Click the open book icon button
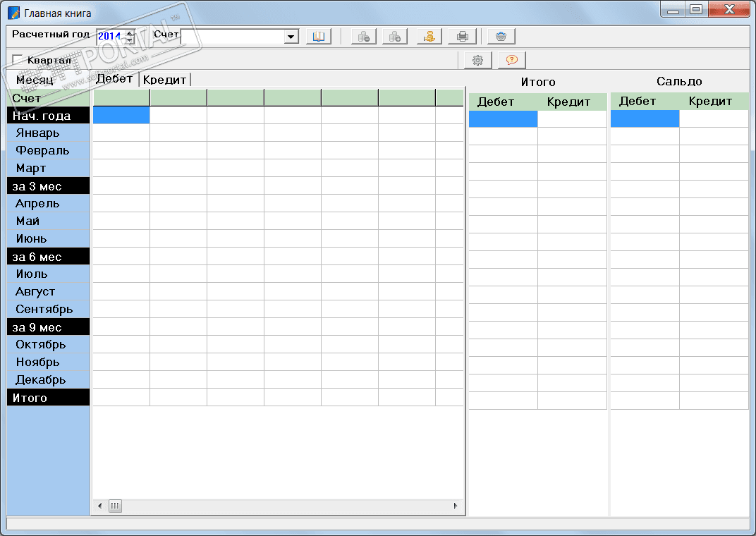 (x=319, y=36)
